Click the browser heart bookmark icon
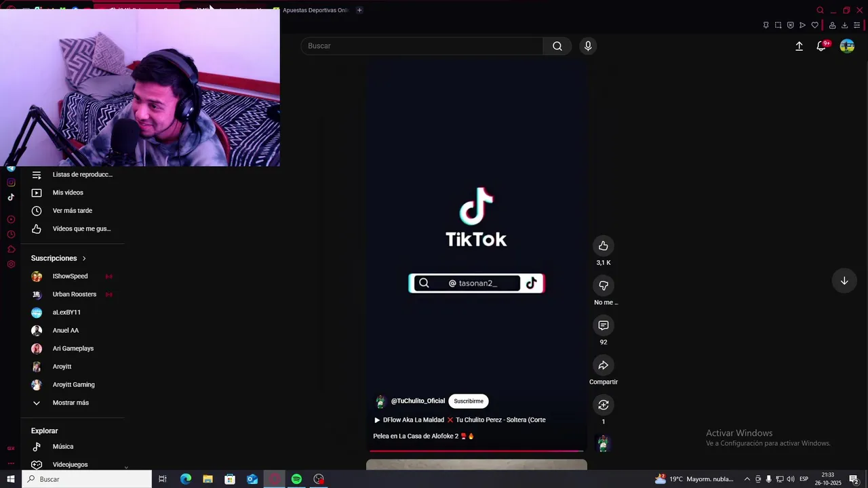868x488 pixels. 814,25
